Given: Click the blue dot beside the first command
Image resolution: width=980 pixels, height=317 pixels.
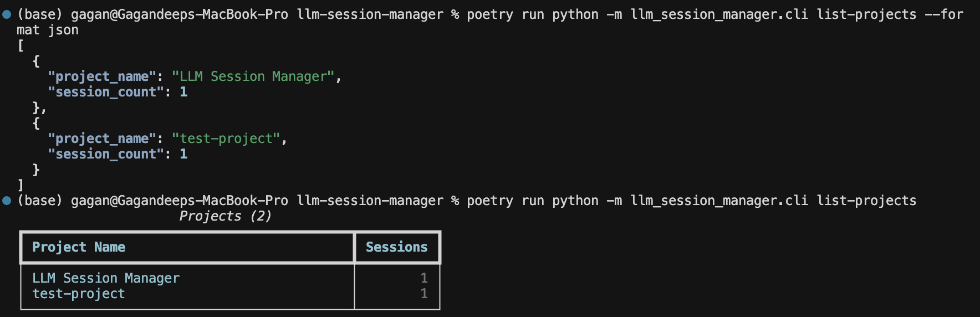Looking at the screenshot, I should 7,15.
